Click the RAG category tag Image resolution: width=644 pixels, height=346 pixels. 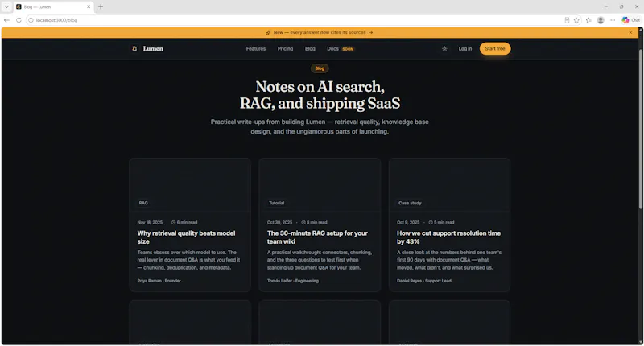tap(143, 203)
